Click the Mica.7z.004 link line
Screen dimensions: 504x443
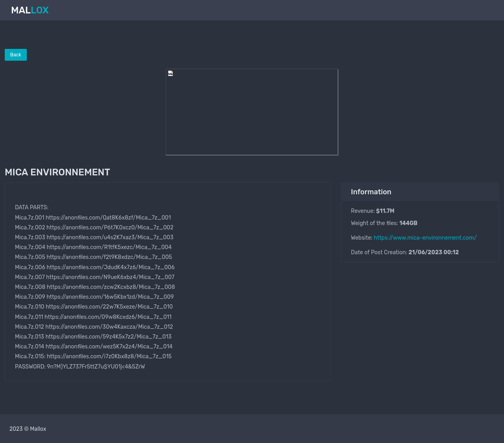[93, 247]
